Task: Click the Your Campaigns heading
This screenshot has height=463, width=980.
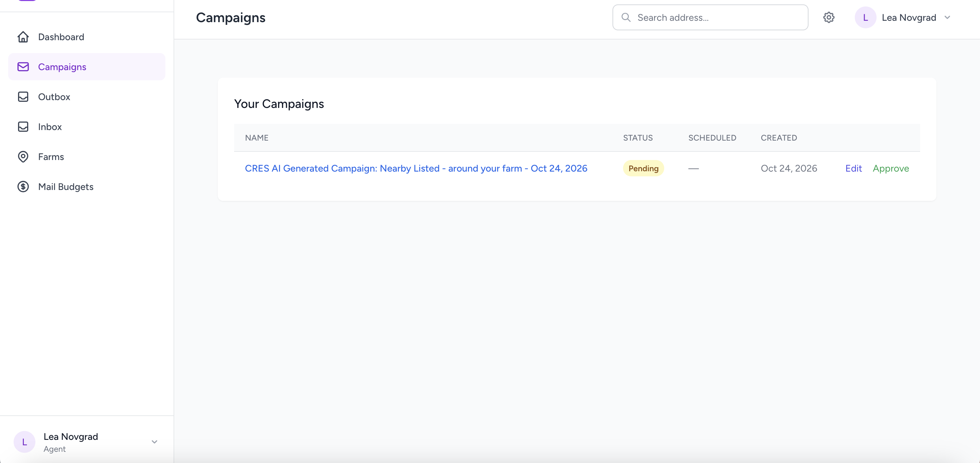Action: tap(279, 104)
